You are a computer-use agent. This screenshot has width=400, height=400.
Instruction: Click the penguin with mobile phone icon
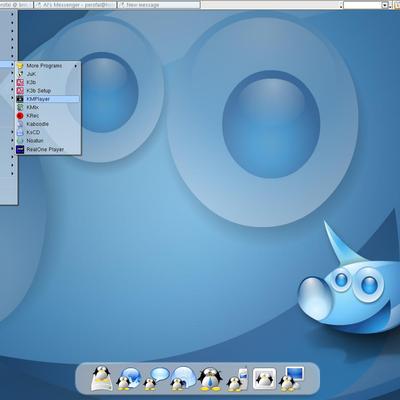(237, 379)
